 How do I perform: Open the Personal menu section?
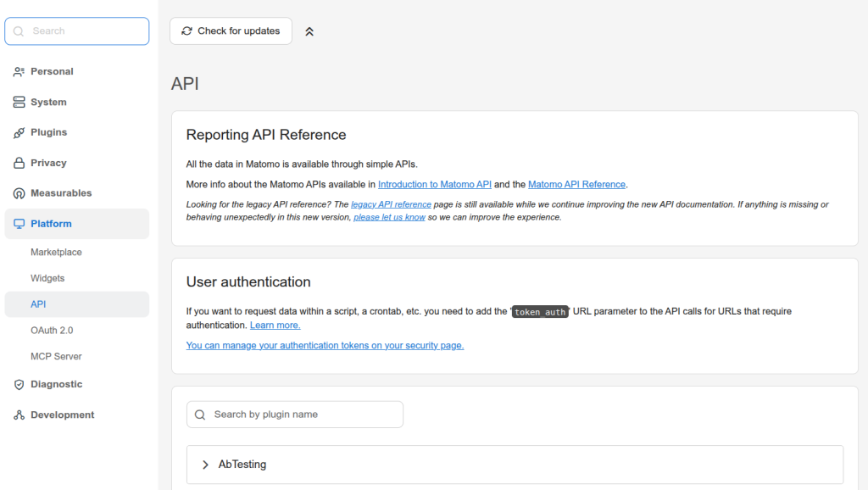click(77, 71)
